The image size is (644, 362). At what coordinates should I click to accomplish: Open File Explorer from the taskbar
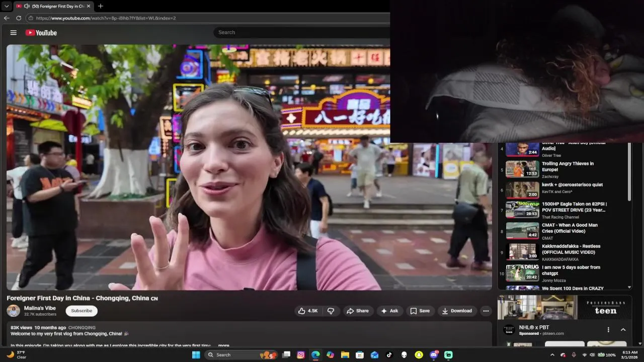pyautogui.click(x=345, y=354)
